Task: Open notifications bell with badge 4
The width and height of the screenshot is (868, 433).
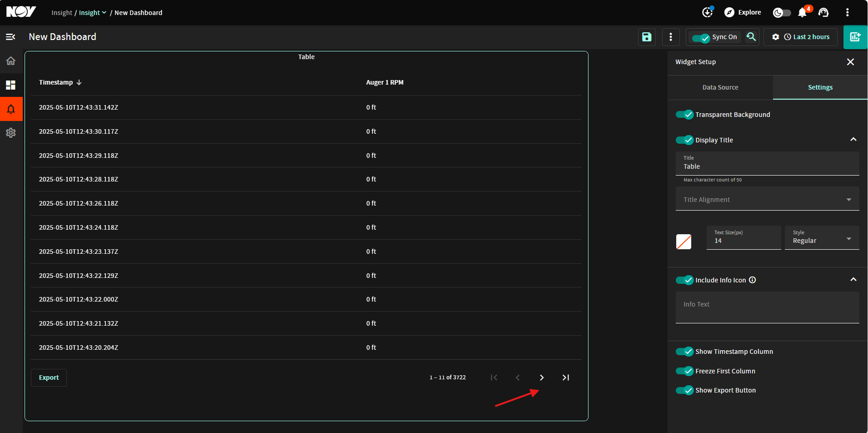Action: pyautogui.click(x=803, y=12)
